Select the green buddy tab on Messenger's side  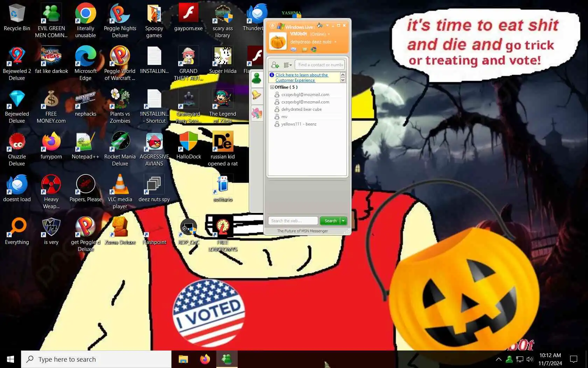coord(257,78)
